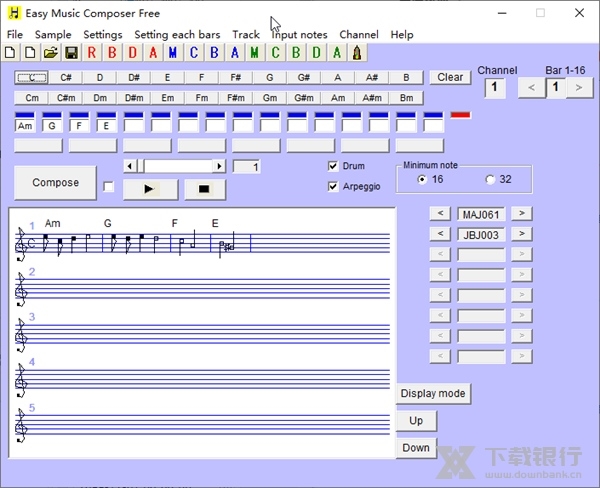Click the JBJ003 pattern field
This screenshot has height=488, width=600.
pos(481,234)
